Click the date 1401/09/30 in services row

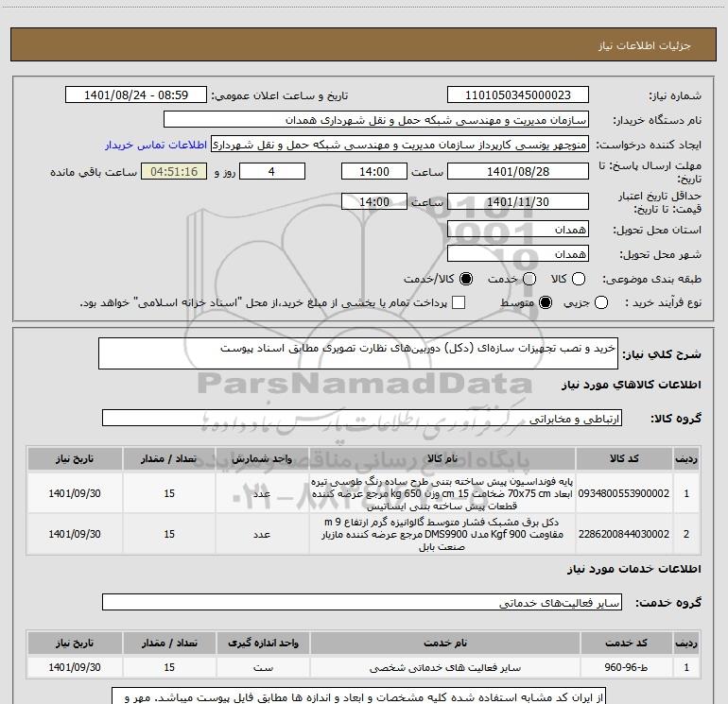pyautogui.click(x=75, y=667)
